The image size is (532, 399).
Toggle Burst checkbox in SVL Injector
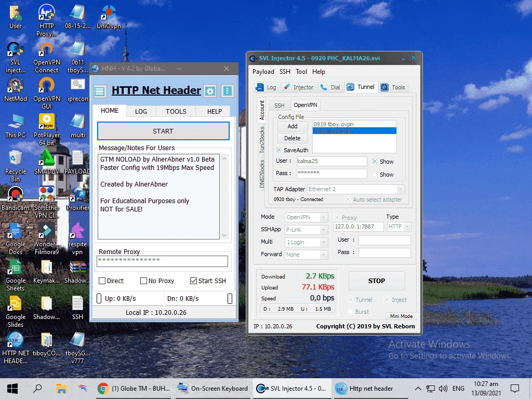[x=351, y=312]
